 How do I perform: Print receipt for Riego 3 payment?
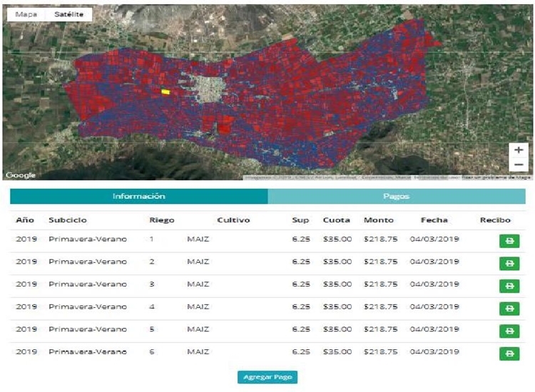[509, 287]
